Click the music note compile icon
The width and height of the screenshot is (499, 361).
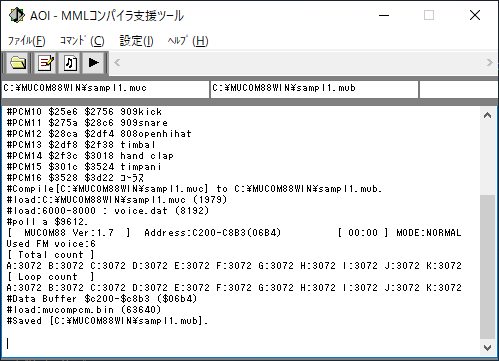(70, 63)
